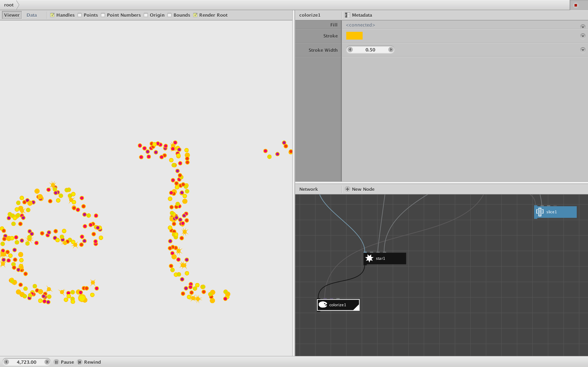The image size is (588, 367).
Task: Click the star1 node star icon
Action: pos(369,258)
